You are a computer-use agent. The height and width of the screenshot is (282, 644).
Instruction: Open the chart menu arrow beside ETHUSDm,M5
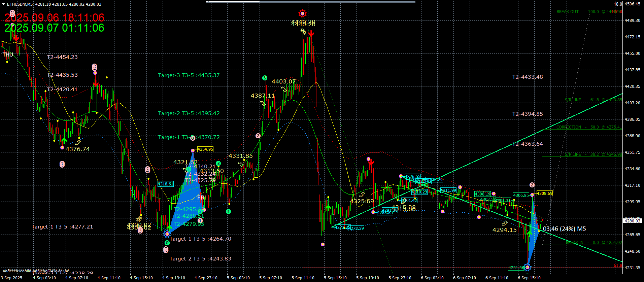click(x=3, y=4)
